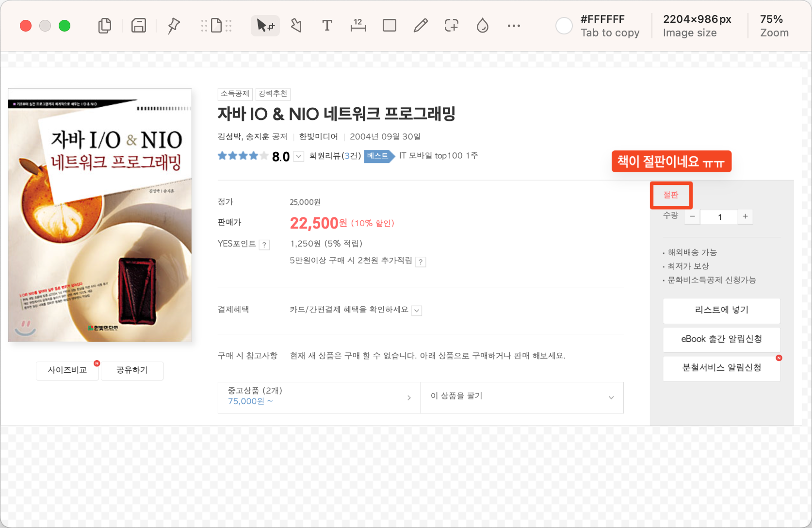This screenshot has height=528, width=812.
Task: Select the blur drop tool
Action: (483, 26)
